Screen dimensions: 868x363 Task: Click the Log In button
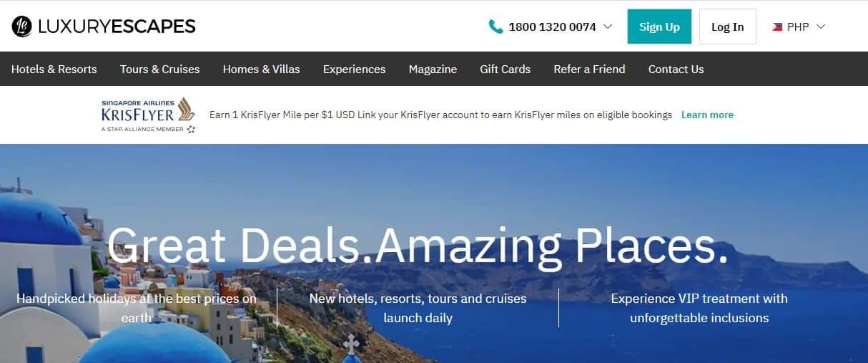pos(728,26)
